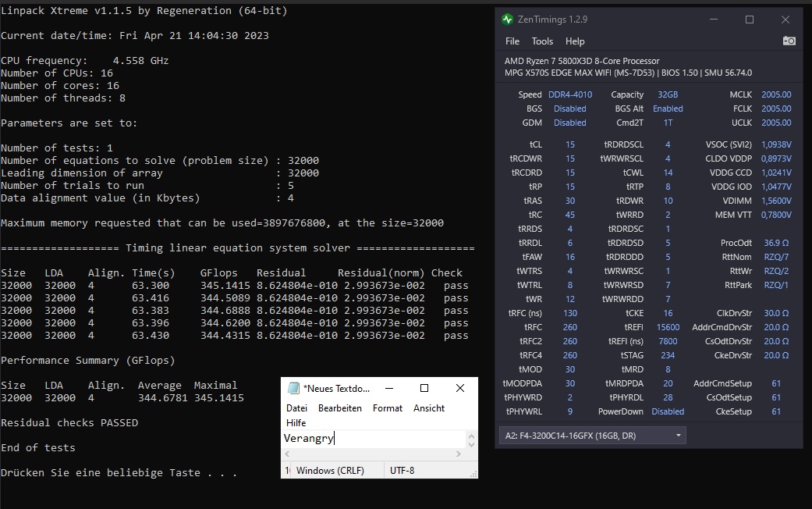Open the Datei menu in Notepad
The height and width of the screenshot is (509, 812).
[296, 408]
